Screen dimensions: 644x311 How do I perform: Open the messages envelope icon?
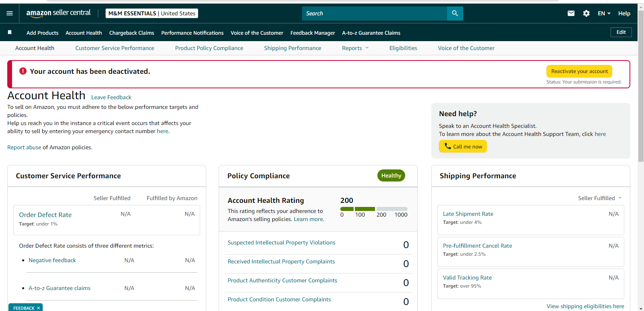click(x=571, y=13)
